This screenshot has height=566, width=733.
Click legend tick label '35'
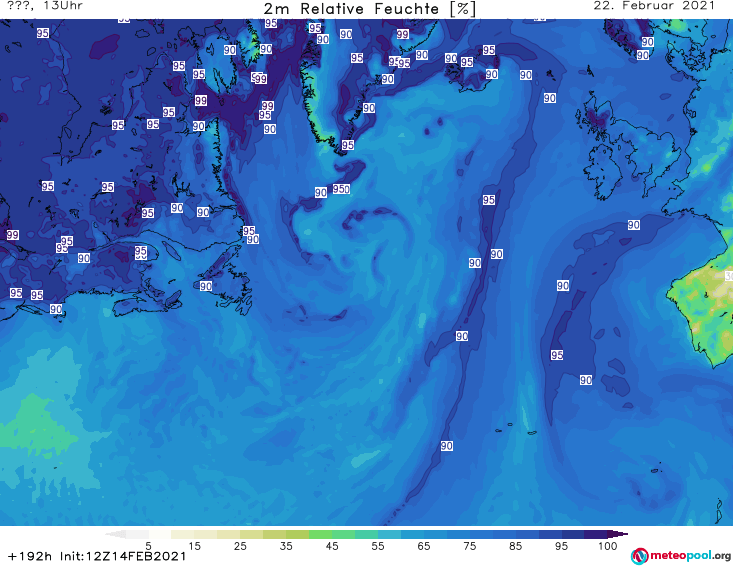coord(286,546)
